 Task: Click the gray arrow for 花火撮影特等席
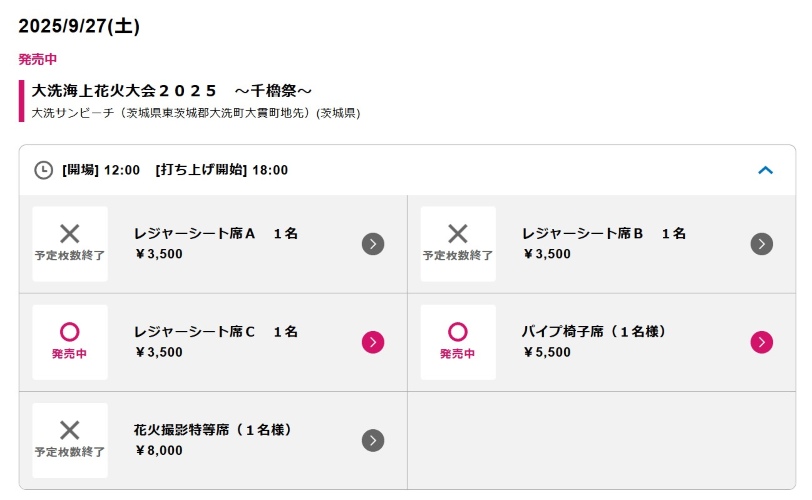373,440
